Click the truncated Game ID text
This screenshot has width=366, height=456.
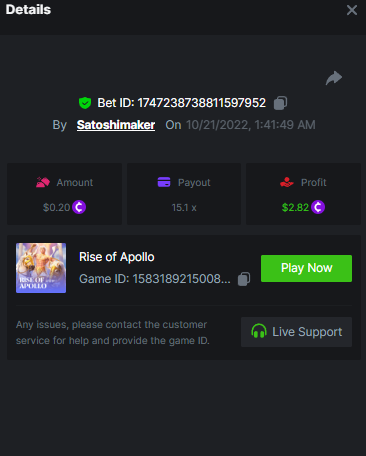[155, 279]
